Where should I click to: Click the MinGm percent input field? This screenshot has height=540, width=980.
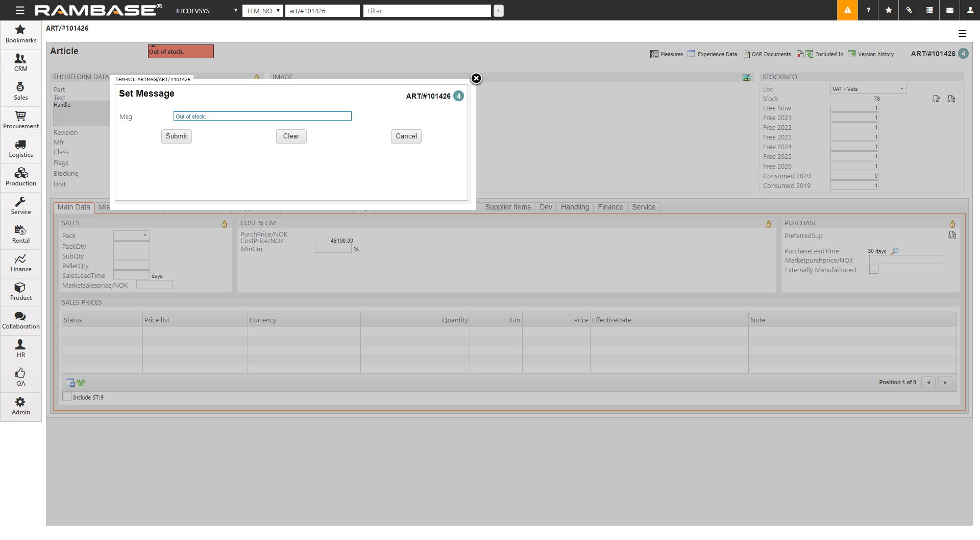tap(333, 249)
